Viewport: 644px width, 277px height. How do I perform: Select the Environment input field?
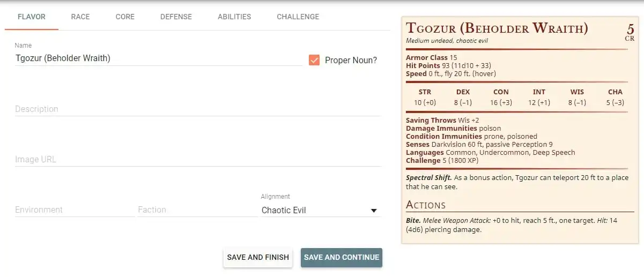(75, 209)
